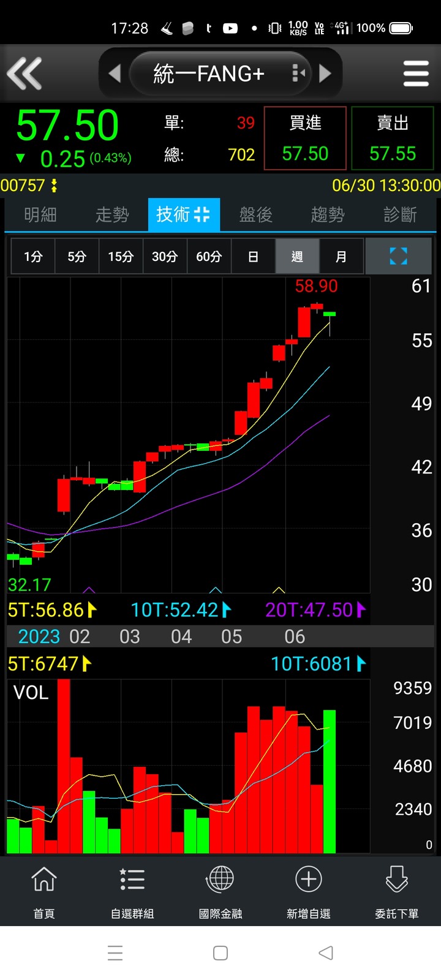
Task: Tap YouTube icon in status bar
Action: coord(230,28)
